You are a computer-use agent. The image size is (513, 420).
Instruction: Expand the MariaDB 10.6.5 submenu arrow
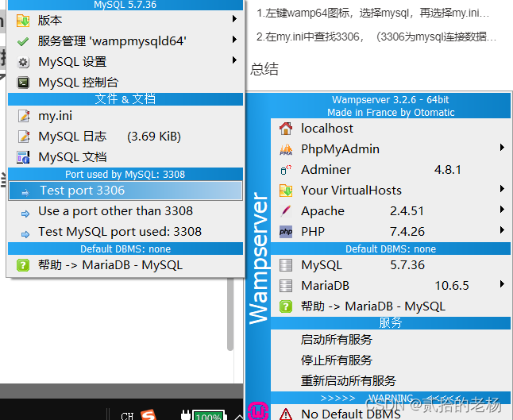pos(502,284)
